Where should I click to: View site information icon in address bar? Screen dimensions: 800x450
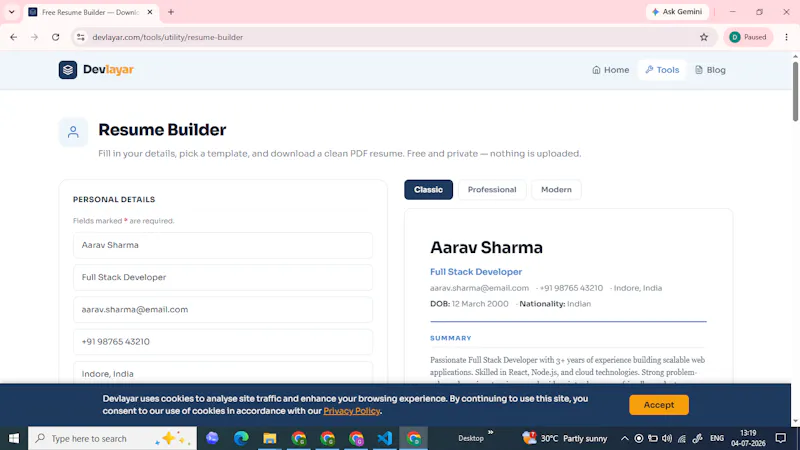81,37
